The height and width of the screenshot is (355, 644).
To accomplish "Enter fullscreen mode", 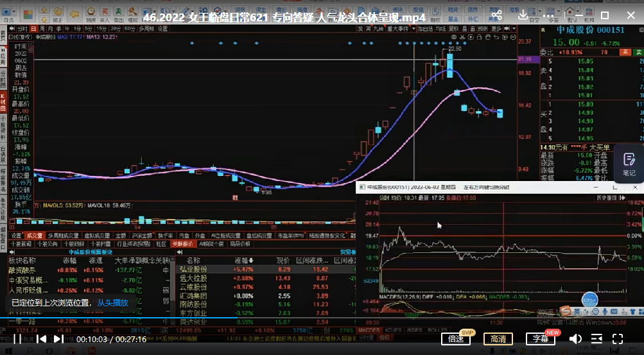I will click(x=618, y=338).
